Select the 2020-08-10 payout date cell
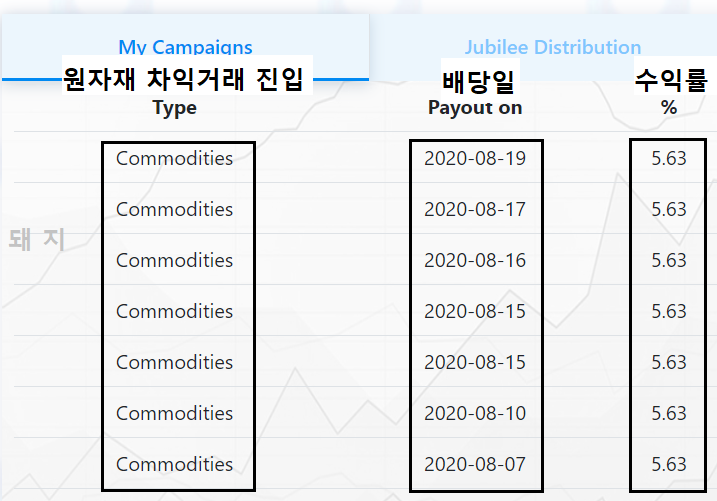 475,413
